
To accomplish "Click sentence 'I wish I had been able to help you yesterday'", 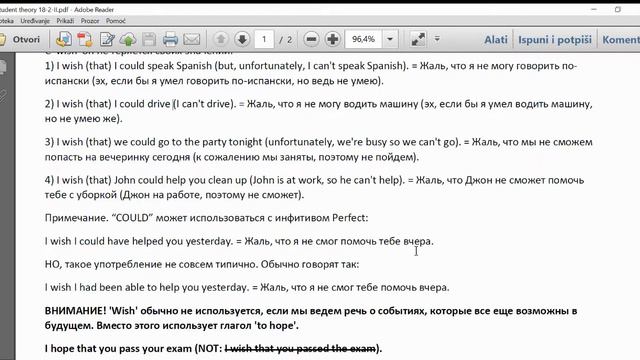I will point(147,287).
